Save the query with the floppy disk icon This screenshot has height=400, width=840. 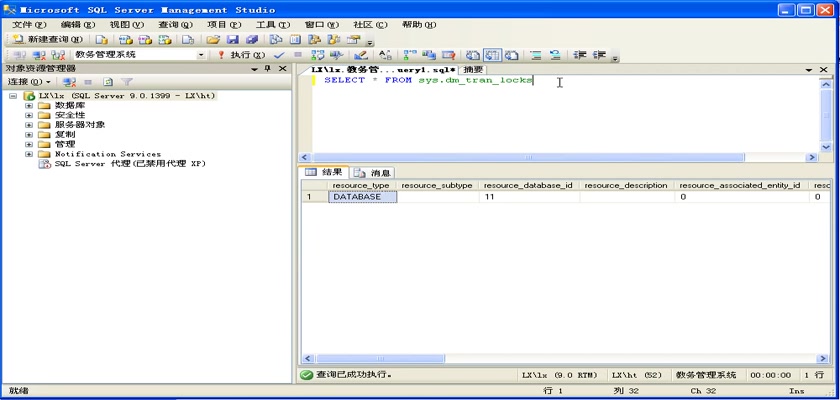point(232,40)
